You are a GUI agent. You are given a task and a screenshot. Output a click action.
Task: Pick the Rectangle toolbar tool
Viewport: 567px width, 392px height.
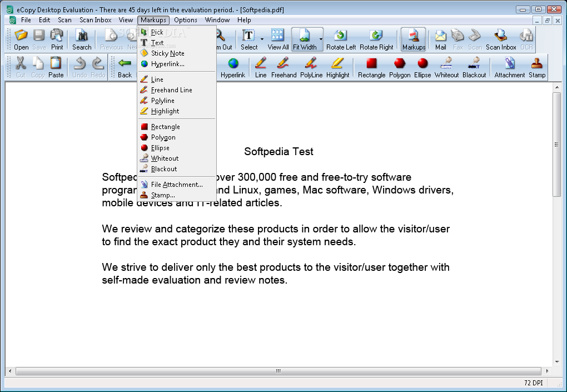tap(371, 67)
